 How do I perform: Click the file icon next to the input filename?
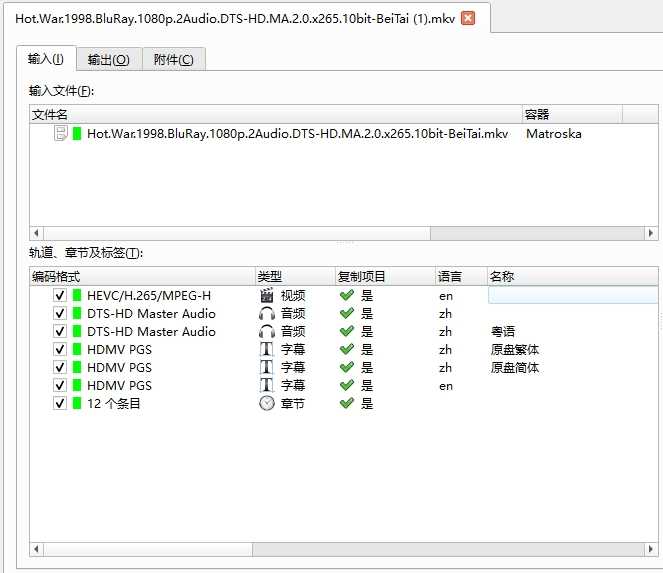point(61,134)
